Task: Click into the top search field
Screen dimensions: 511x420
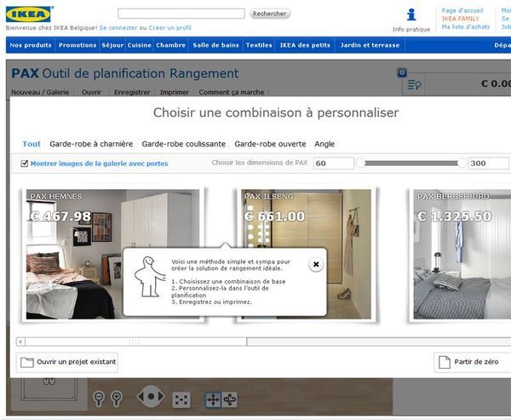Action: tap(181, 14)
